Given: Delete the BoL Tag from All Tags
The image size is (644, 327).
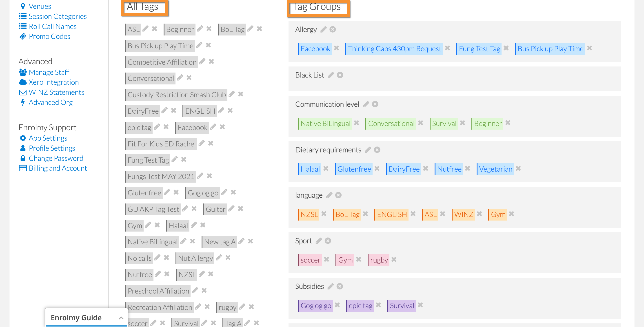Looking at the screenshot, I should [260, 29].
